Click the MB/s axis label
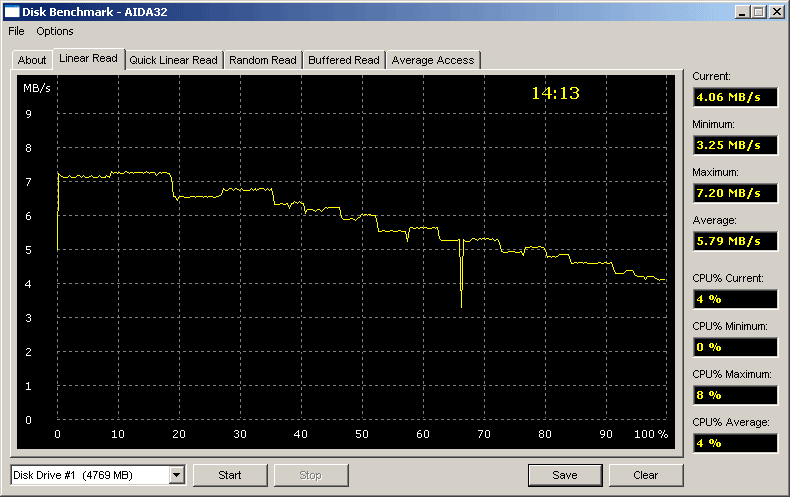 click(37, 88)
